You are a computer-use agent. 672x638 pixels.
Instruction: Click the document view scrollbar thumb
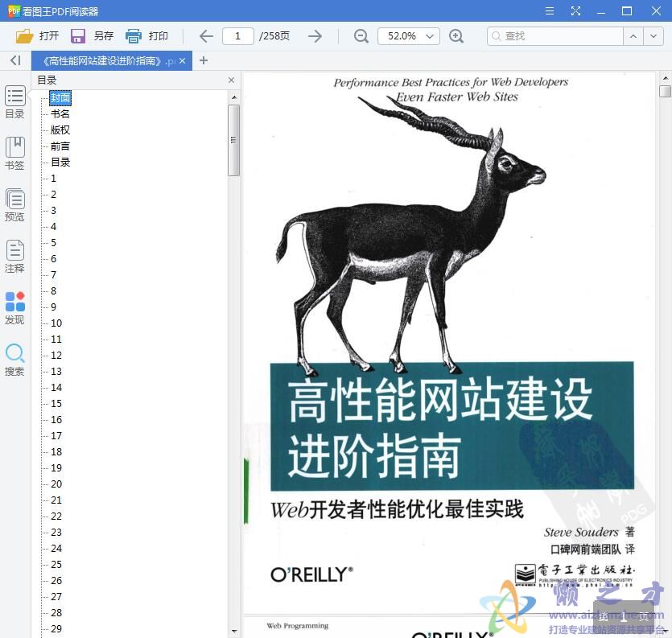coord(665,91)
